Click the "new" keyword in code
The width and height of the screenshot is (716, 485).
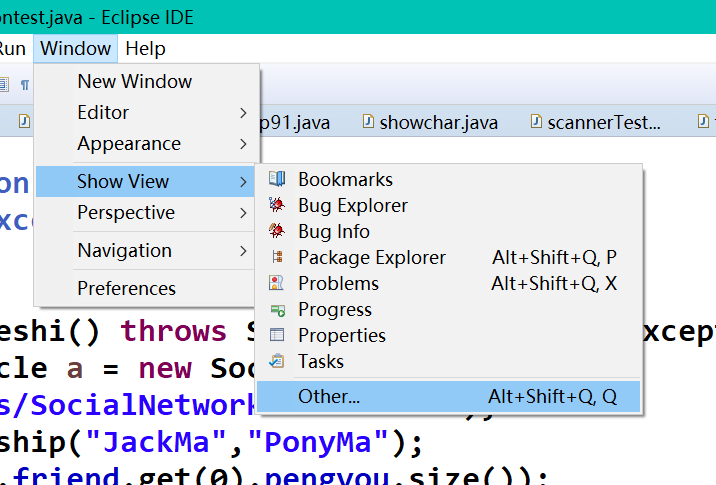[165, 368]
